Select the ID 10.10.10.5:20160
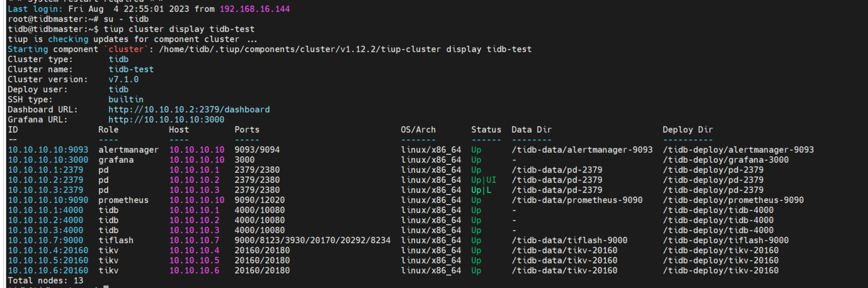Image resolution: width=868 pixels, height=288 pixels. click(48, 260)
